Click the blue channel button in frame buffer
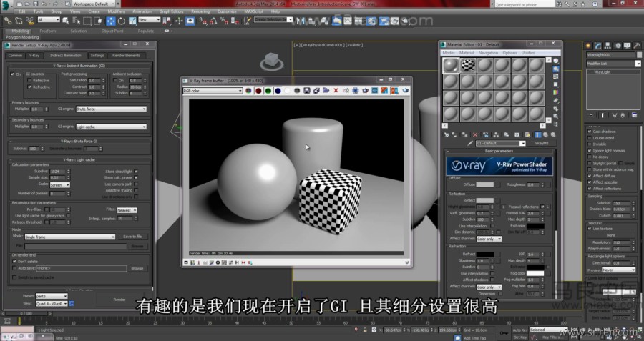 click(x=277, y=91)
